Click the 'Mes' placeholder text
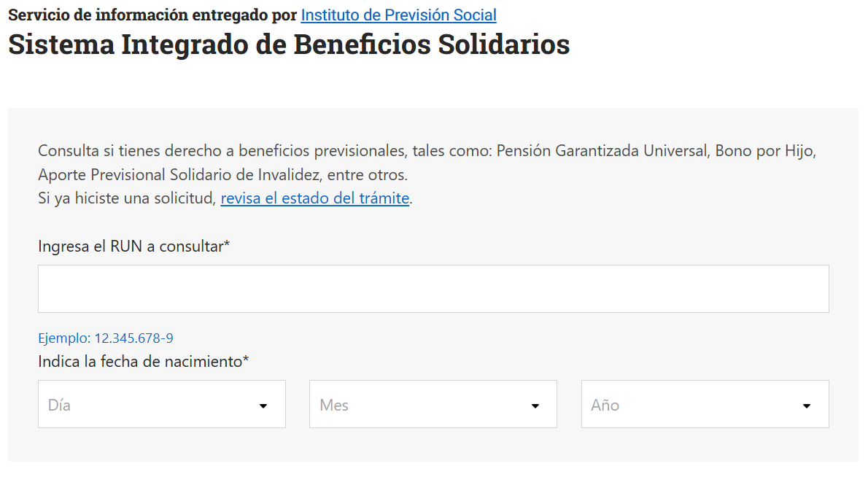 (x=334, y=405)
